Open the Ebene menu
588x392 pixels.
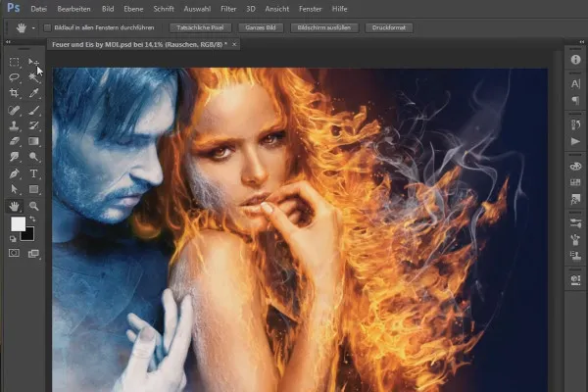pyautogui.click(x=133, y=9)
